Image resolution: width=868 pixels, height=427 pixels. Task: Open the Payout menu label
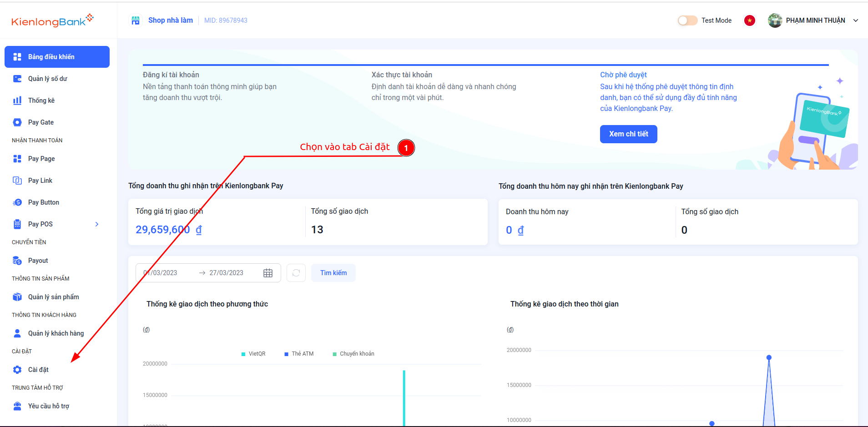coord(38,261)
